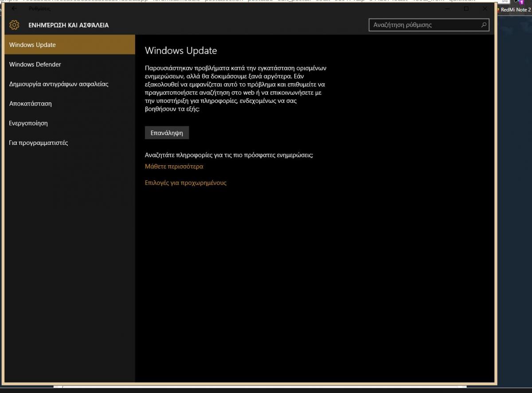
Task: Open 'Ενεργοποίηση' section
Action: click(x=70, y=123)
